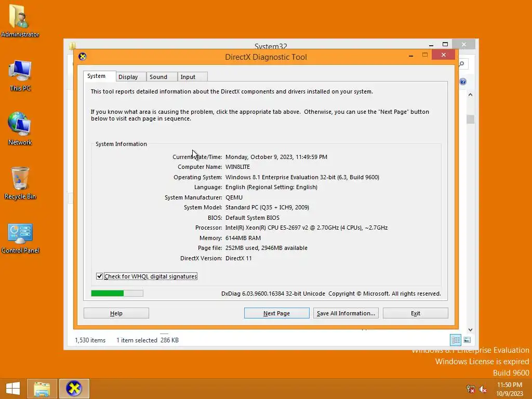
Task: Click the Exit button
Action: tap(415, 313)
